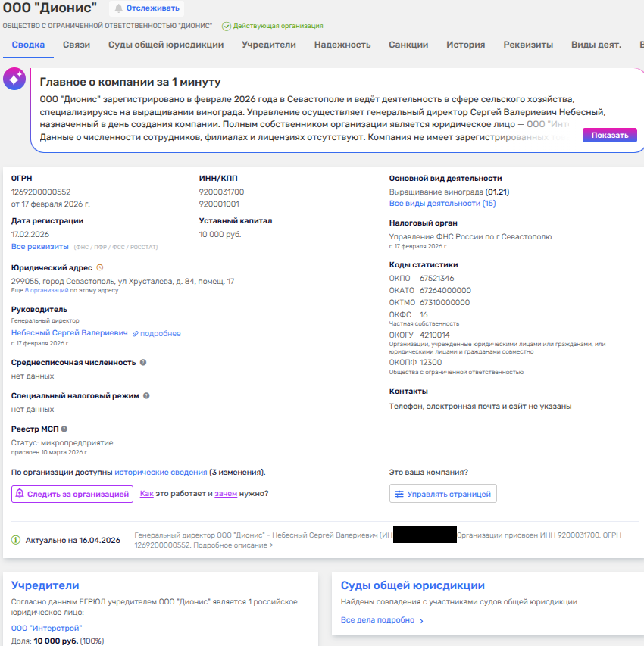Open the Связи tab
The width and height of the screenshot is (644, 646).
pyautogui.click(x=77, y=45)
